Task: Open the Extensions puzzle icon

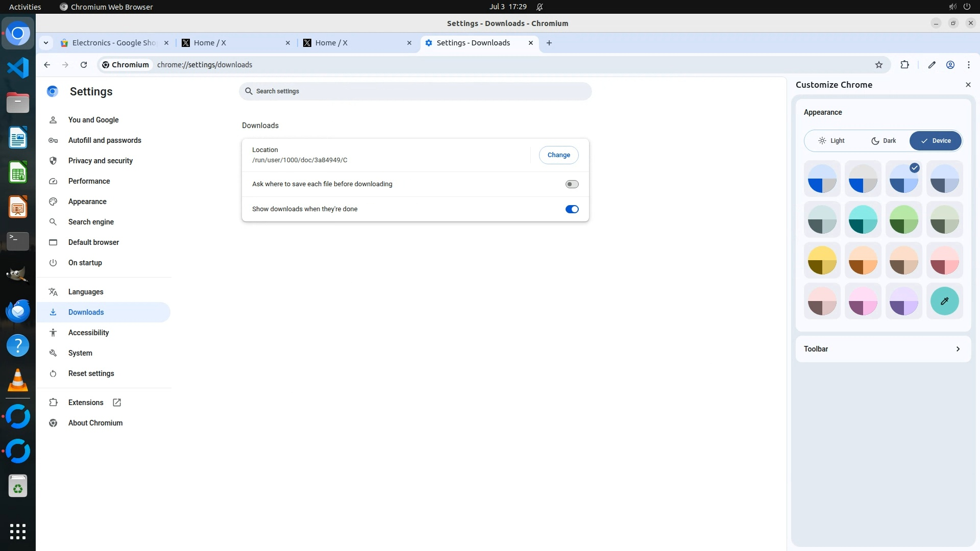Action: click(x=904, y=65)
